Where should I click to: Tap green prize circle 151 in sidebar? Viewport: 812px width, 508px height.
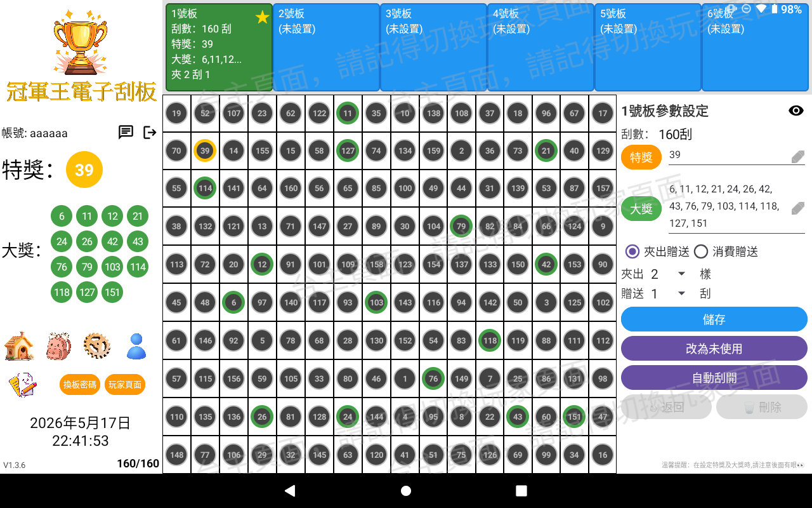point(112,292)
